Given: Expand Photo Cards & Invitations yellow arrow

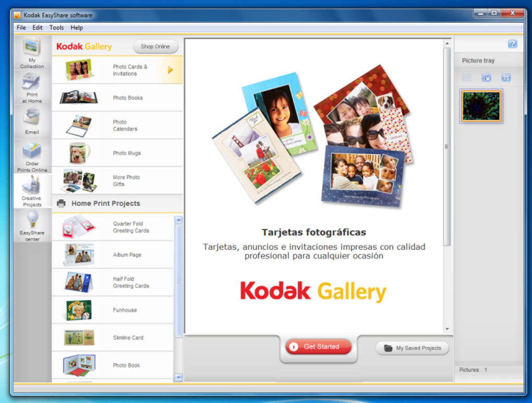Looking at the screenshot, I should click(171, 70).
